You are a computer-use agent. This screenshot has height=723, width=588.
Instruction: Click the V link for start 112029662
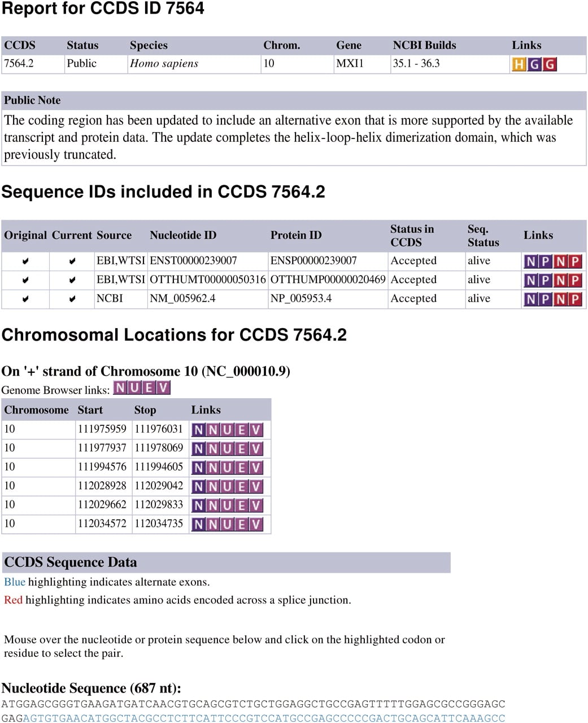256,506
